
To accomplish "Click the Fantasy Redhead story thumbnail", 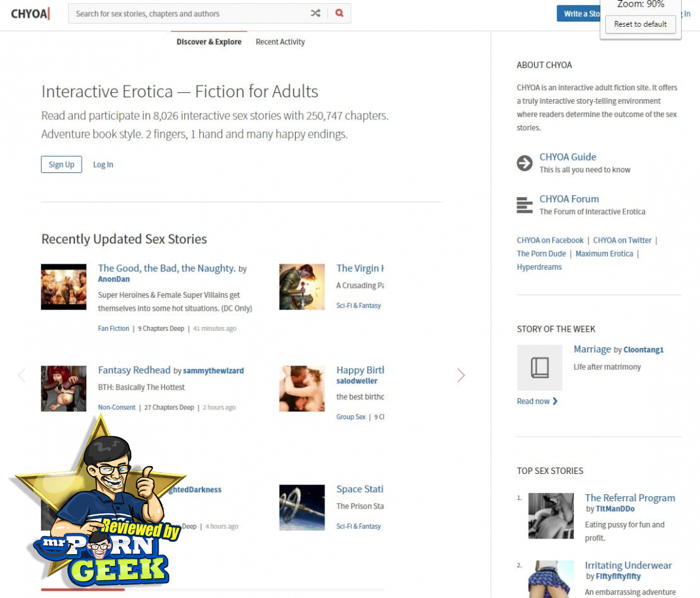I will point(63,388).
